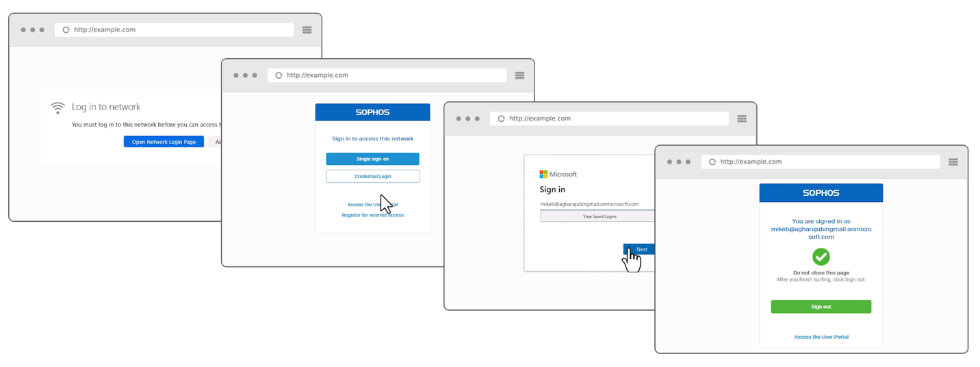Reload the page in the signed-in confirmation window
The height and width of the screenshot is (367, 980).
click(712, 162)
